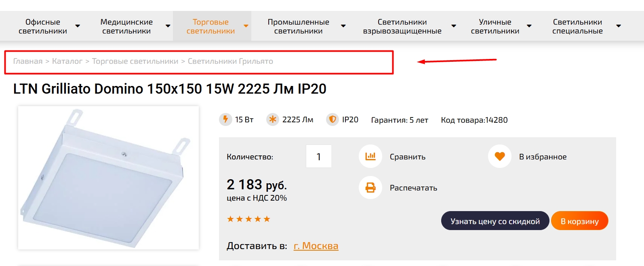
Task: Click the power lightning bolt icon
Action: (225, 119)
